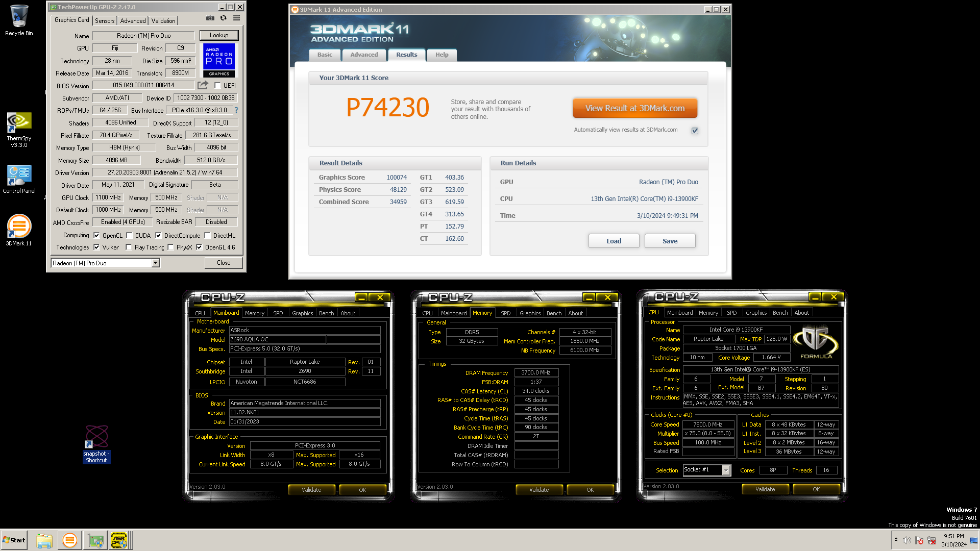Toggle the DirectML checkbox

click(x=207, y=235)
